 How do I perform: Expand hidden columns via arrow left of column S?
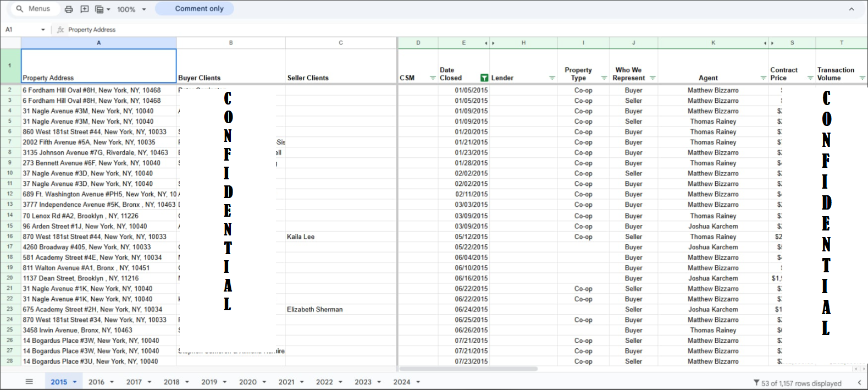(x=772, y=43)
